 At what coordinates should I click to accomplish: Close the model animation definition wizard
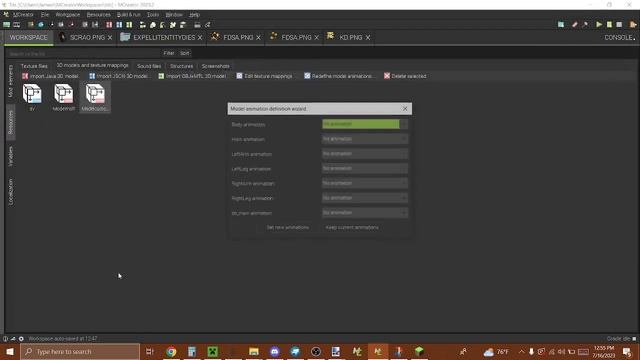click(x=405, y=109)
